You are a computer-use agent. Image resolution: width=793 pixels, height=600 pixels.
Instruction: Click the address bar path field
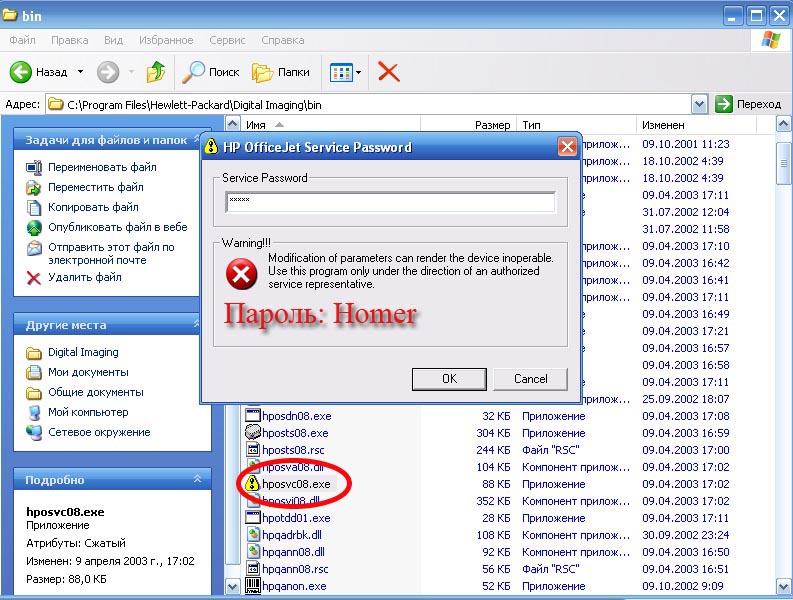click(x=369, y=105)
